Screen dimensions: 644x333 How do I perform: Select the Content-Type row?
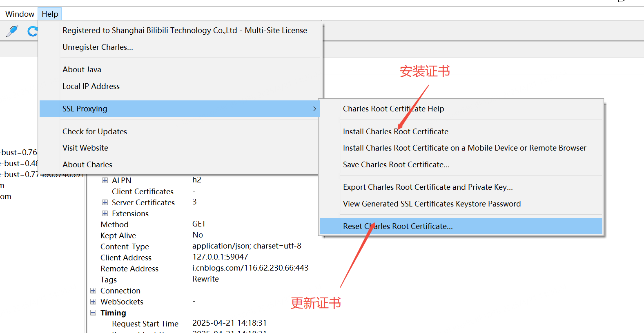click(x=125, y=246)
